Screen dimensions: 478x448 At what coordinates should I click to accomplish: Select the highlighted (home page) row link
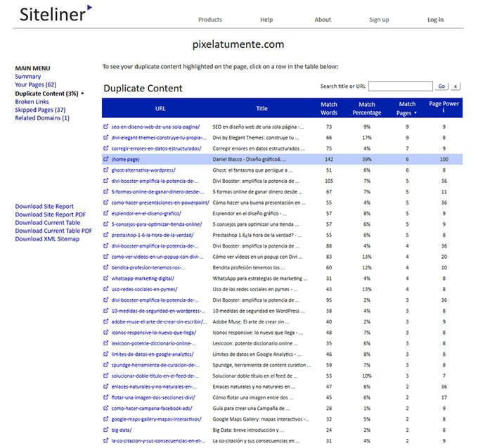(125, 159)
